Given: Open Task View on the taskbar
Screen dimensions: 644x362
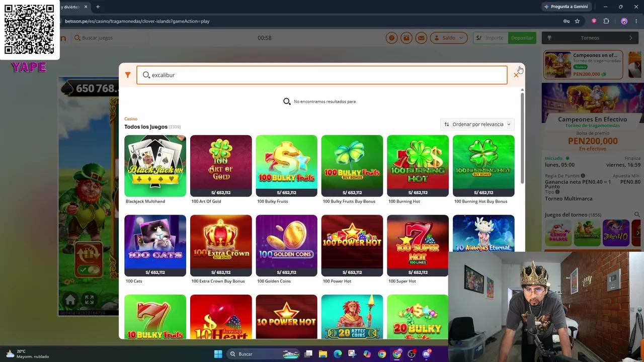Looking at the screenshot, I should tap(308, 354).
